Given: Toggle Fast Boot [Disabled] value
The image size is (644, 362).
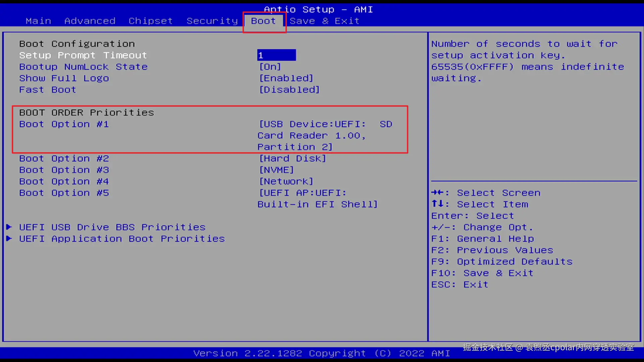Looking at the screenshot, I should tap(289, 89).
